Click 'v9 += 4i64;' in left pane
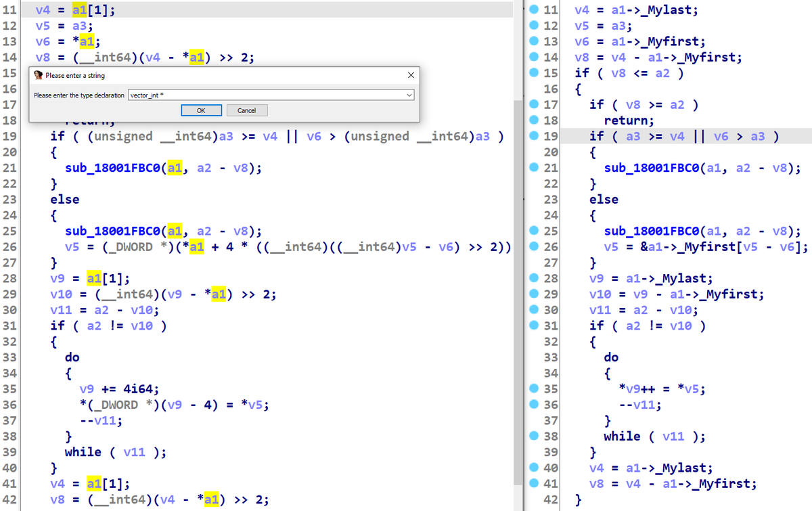This screenshot has width=812, height=511. coord(120,388)
